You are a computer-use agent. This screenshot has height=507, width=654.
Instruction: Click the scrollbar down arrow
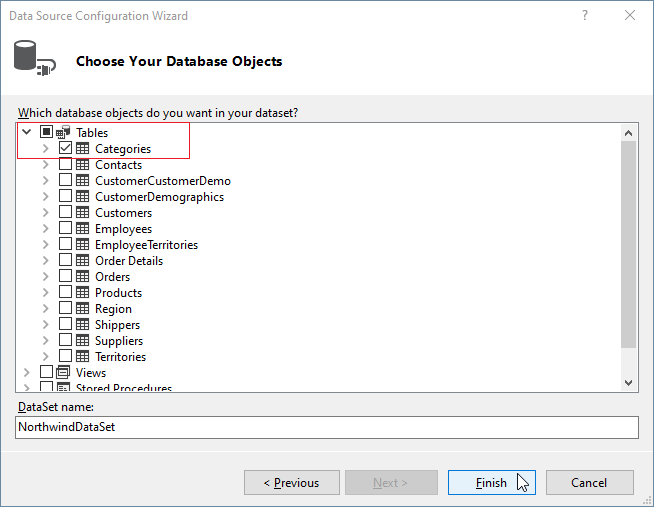point(629,382)
